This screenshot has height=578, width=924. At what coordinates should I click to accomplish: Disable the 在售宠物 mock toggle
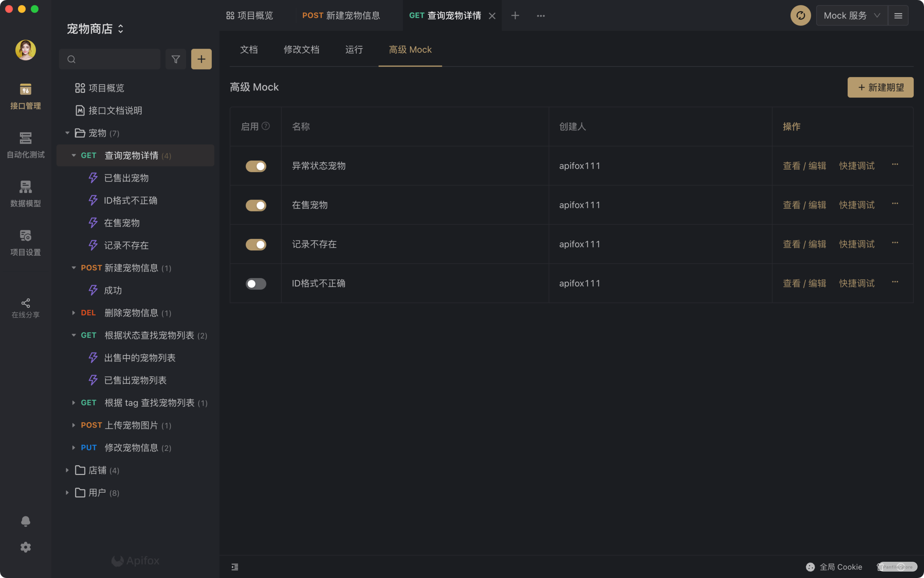pos(256,206)
